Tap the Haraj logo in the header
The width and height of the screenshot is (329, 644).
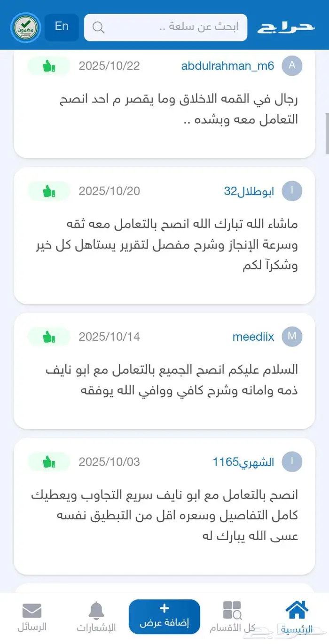tap(287, 27)
